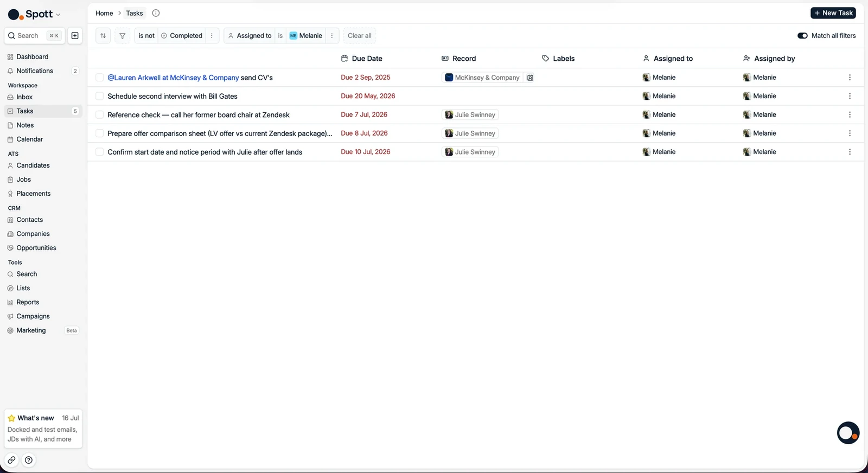This screenshot has width=868, height=473.
Task: Click the Home breadcrumb link
Action: (x=104, y=13)
